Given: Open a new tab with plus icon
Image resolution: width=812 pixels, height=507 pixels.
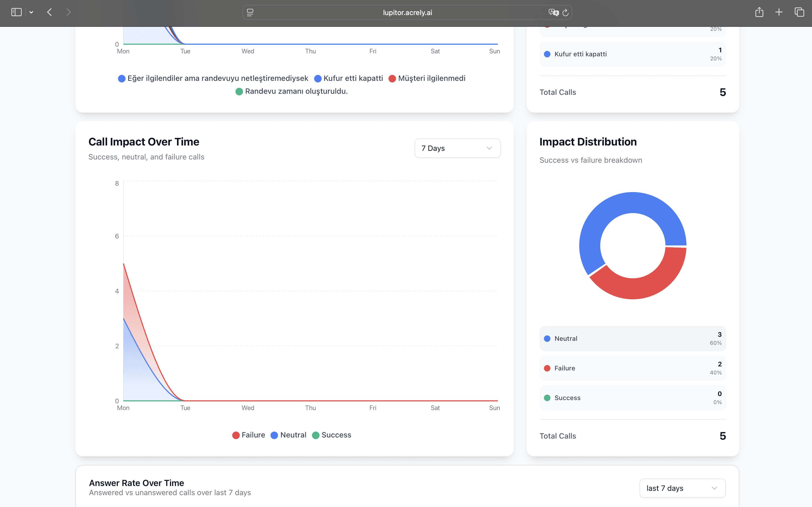Looking at the screenshot, I should click(779, 12).
